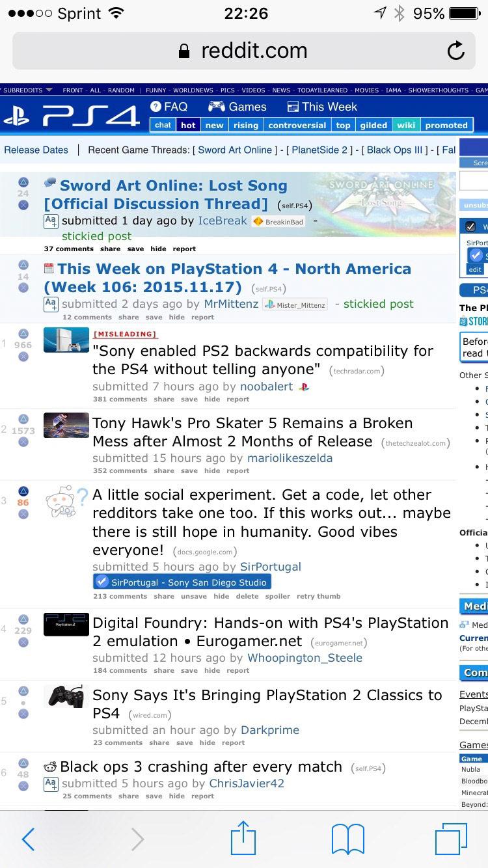The height and width of the screenshot is (868, 488).
Task: Upvote the PS2 backwards compatibility post
Action: tap(23, 334)
